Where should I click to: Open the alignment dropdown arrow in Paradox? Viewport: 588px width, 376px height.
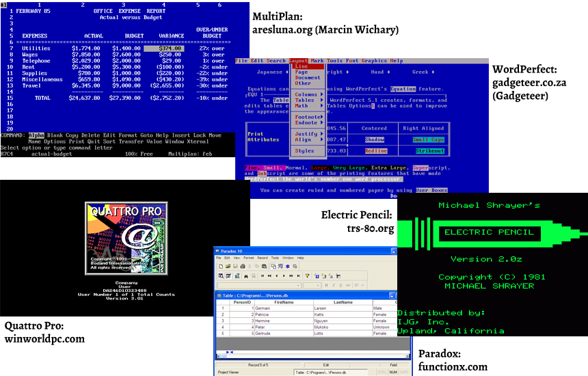tap(362, 285)
